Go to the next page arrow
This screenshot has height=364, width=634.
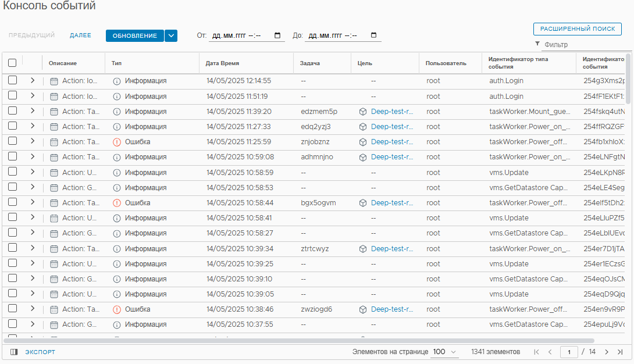(x=607, y=352)
